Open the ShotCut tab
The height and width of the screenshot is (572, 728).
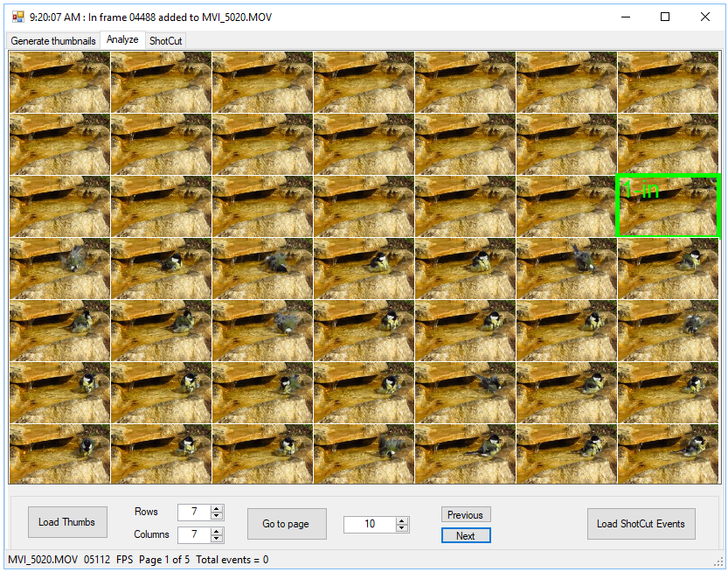166,41
